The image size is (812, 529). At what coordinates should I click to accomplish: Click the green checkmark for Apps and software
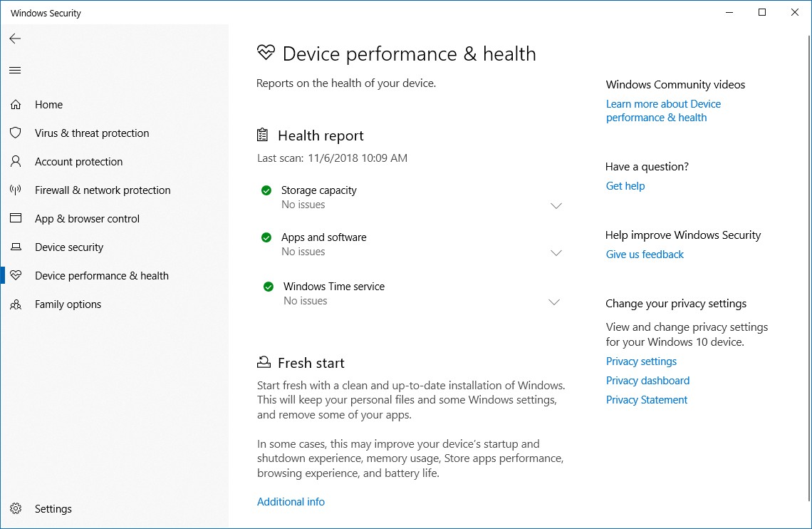[x=266, y=238]
